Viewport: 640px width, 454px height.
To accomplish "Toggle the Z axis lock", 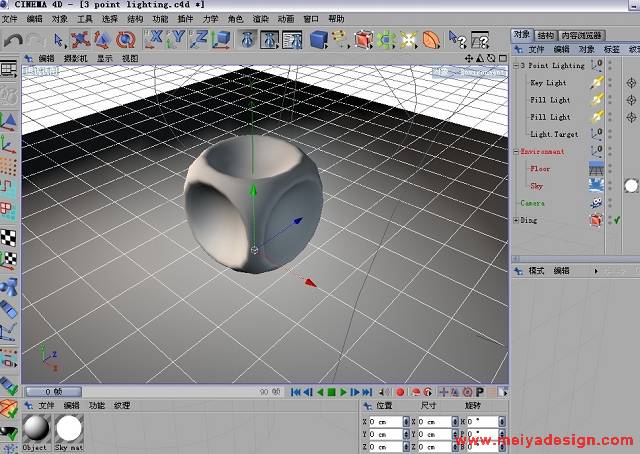I will tap(199, 40).
